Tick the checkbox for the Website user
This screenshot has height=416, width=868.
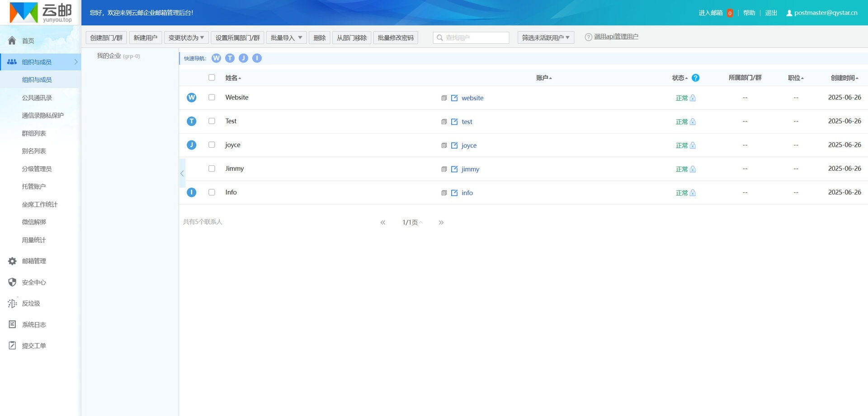212,98
